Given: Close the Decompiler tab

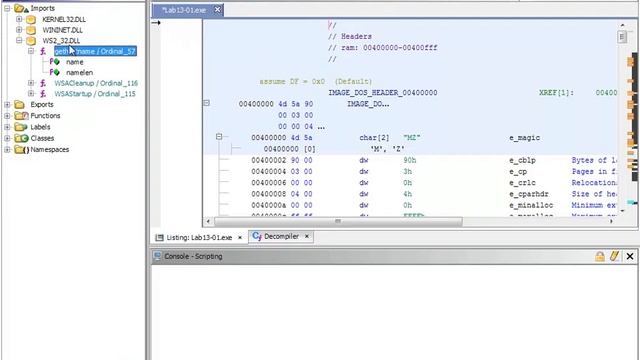Looking at the screenshot, I should [307, 236].
